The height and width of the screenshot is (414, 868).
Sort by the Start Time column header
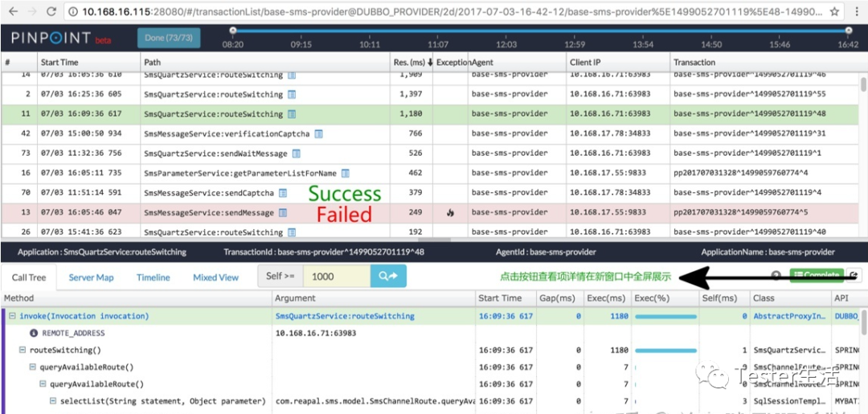[x=88, y=63]
